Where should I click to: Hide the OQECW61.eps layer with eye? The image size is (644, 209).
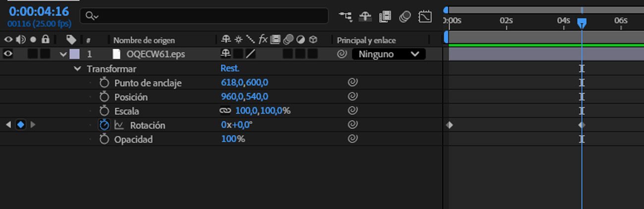[x=8, y=54]
